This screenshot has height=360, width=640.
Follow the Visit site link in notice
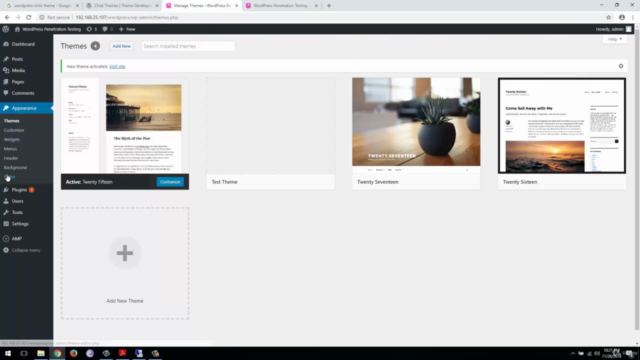tap(117, 67)
